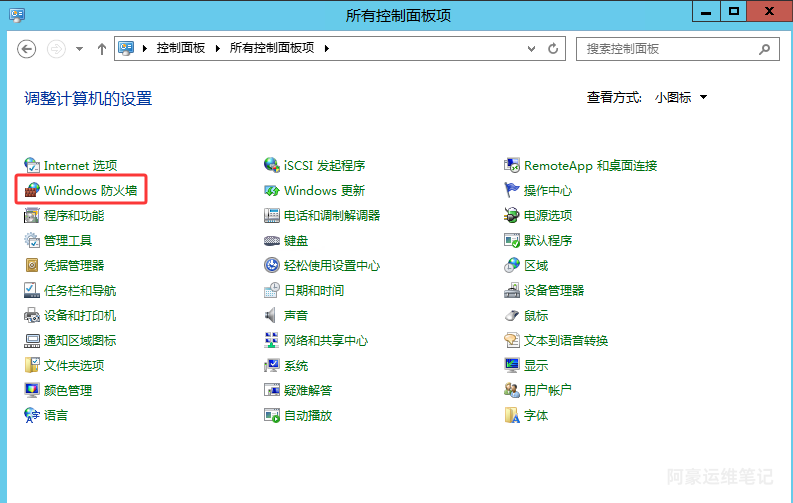Click the 声音 speaker icon
The width and height of the screenshot is (793, 503).
pyautogui.click(x=272, y=315)
